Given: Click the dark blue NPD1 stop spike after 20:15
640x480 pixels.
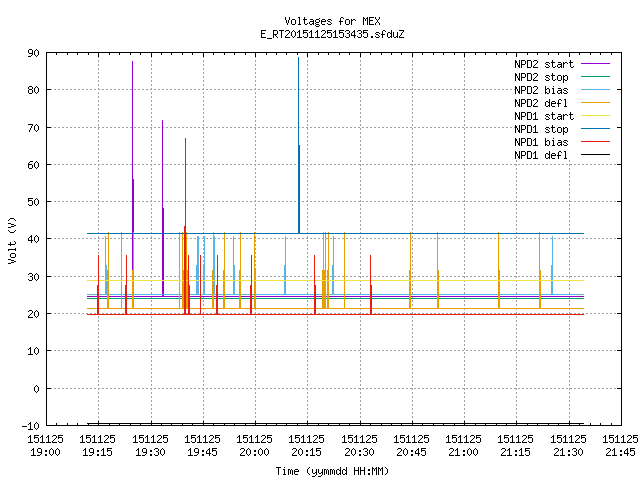Looking at the screenshot, I should [299, 143].
